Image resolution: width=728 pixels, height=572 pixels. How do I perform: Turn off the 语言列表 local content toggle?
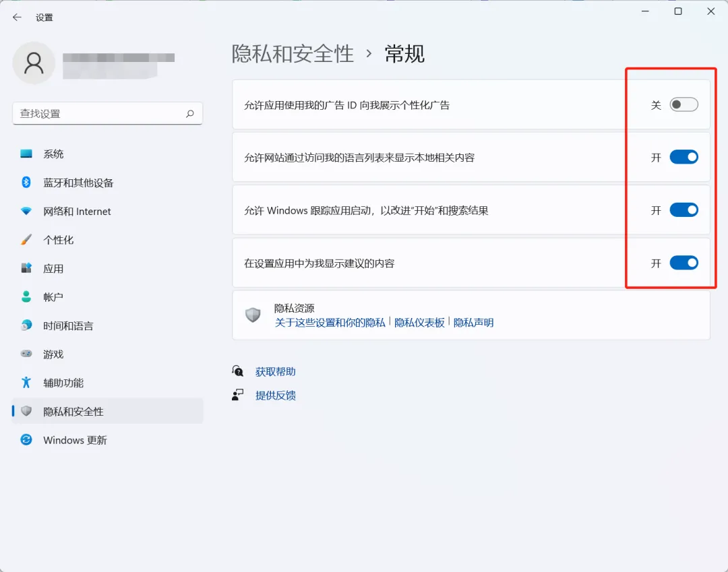[684, 158]
